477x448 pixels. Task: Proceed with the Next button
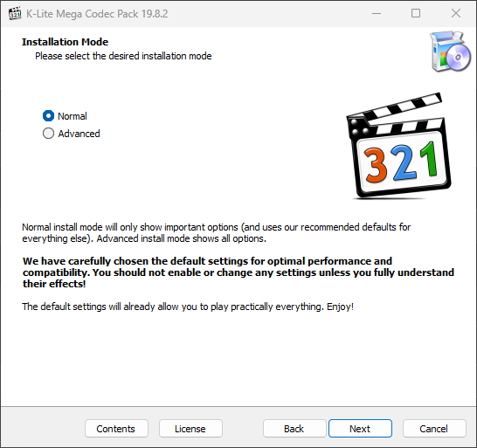point(360,429)
